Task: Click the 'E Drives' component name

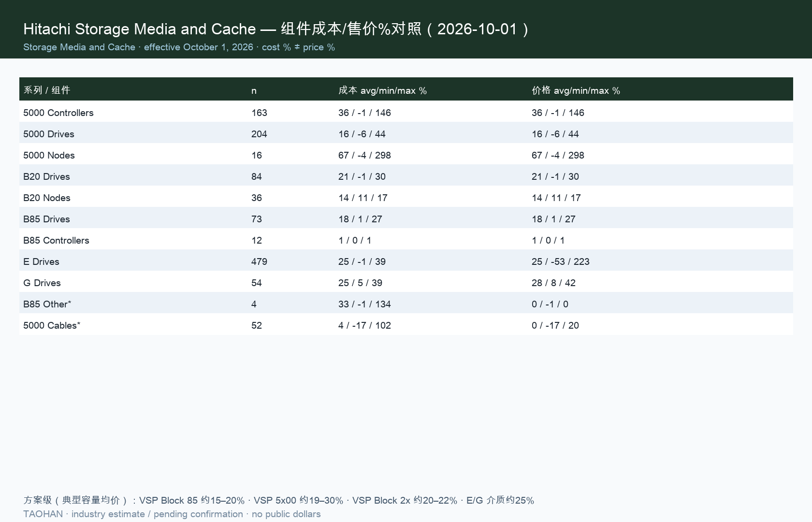Action: point(41,261)
